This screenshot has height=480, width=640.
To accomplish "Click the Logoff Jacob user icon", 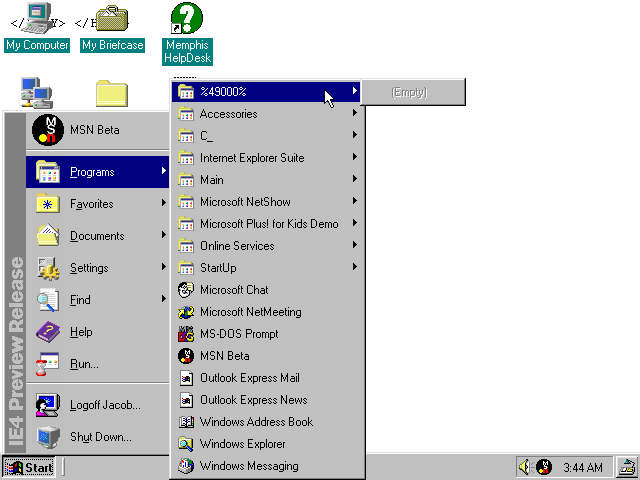I will tap(48, 405).
